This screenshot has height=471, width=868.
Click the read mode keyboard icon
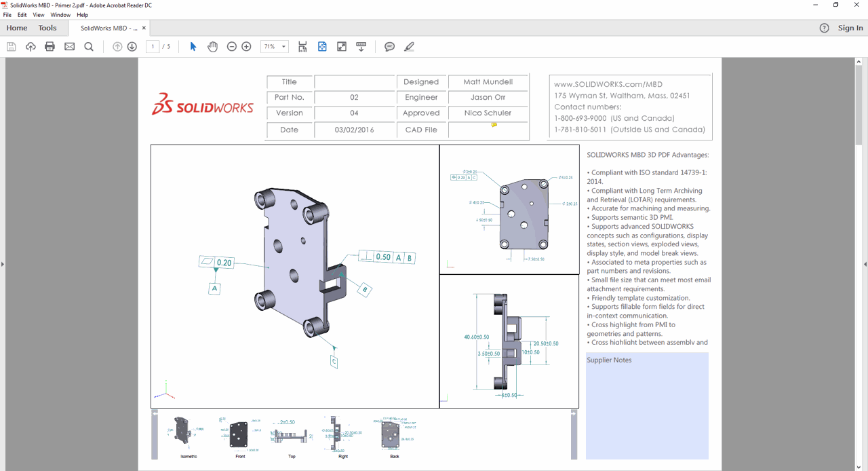tap(361, 47)
